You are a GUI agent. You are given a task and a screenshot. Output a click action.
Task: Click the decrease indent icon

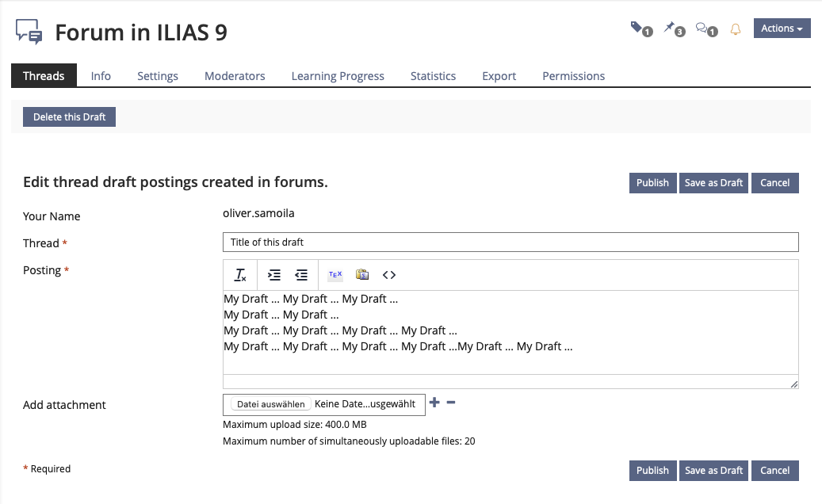point(301,275)
